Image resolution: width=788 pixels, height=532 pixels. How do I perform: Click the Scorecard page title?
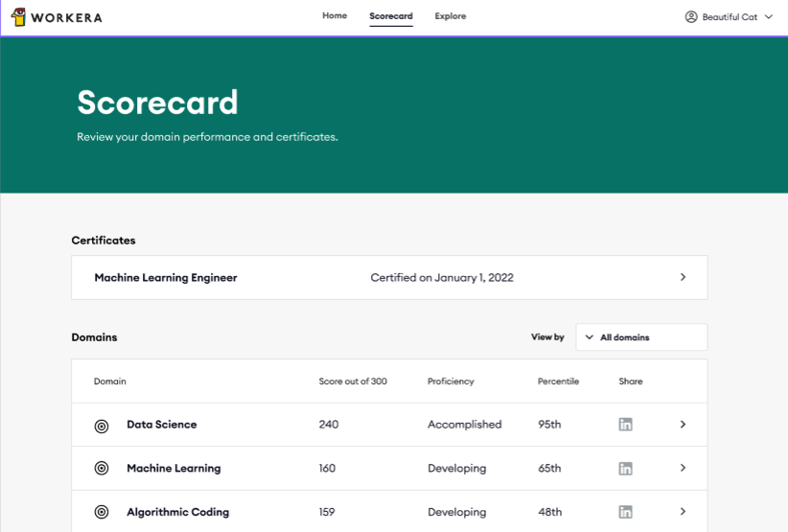tap(157, 103)
